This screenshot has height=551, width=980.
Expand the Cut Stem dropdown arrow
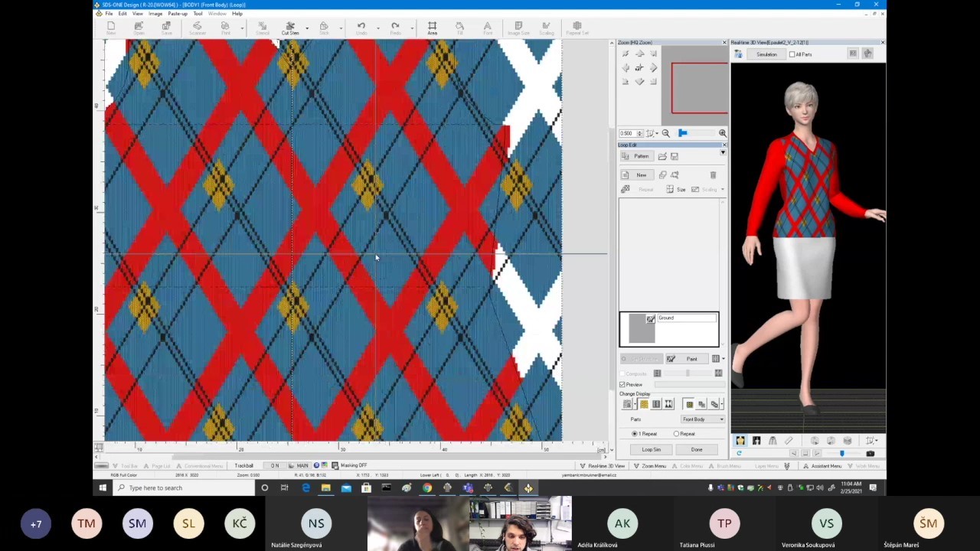pyautogui.click(x=307, y=28)
